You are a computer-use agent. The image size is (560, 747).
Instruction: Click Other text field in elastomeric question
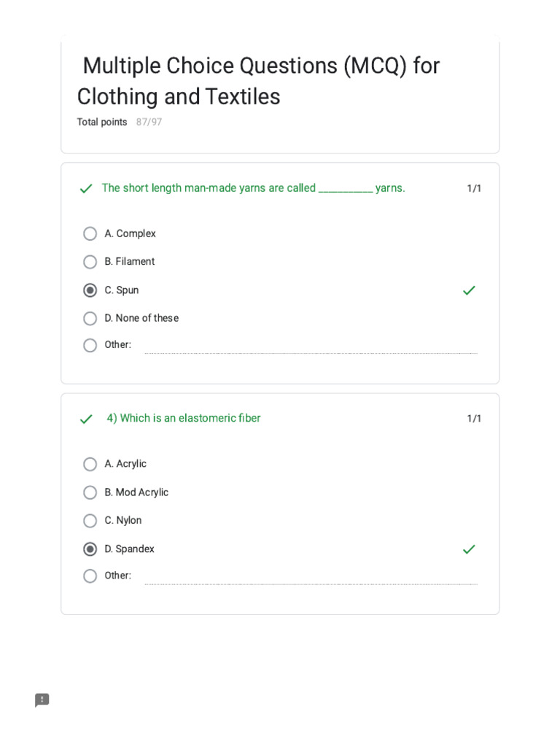(311, 576)
